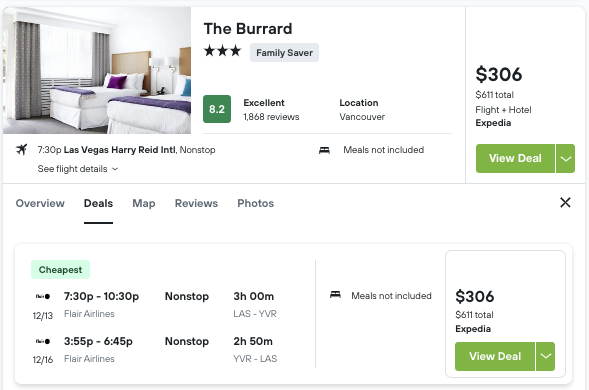Viewport: 589px width, 390px height.
Task: Open the hotel room photo thumbnail
Action: tap(97, 70)
